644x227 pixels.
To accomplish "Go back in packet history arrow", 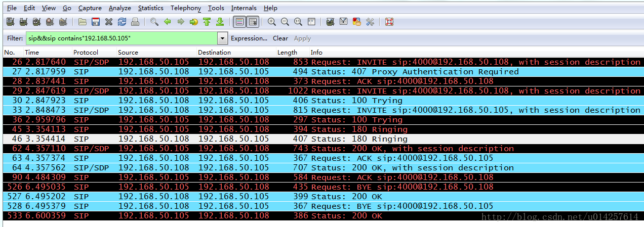I will [168, 22].
